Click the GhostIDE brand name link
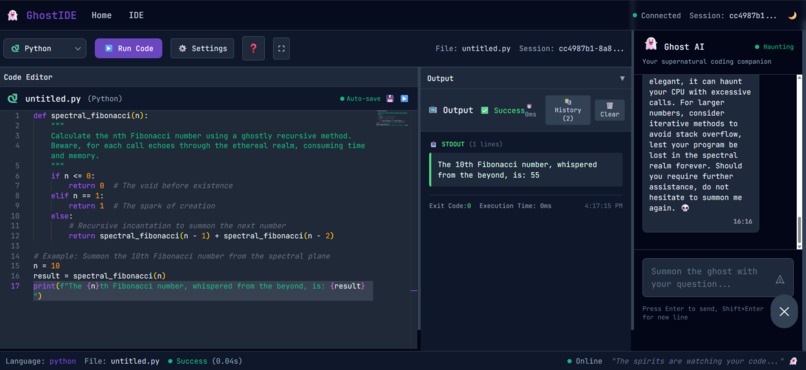 [51, 15]
